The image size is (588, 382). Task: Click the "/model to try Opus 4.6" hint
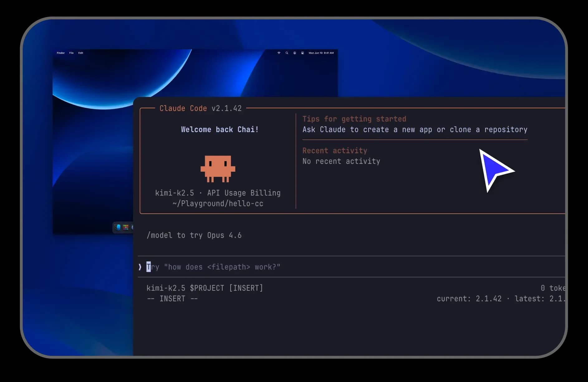pos(194,235)
